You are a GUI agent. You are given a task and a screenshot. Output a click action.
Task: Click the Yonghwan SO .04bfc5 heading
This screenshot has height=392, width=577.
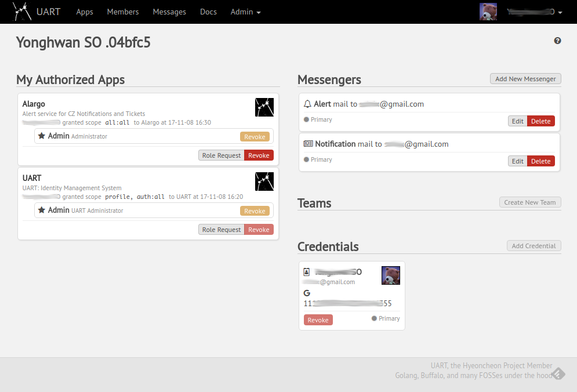point(83,42)
